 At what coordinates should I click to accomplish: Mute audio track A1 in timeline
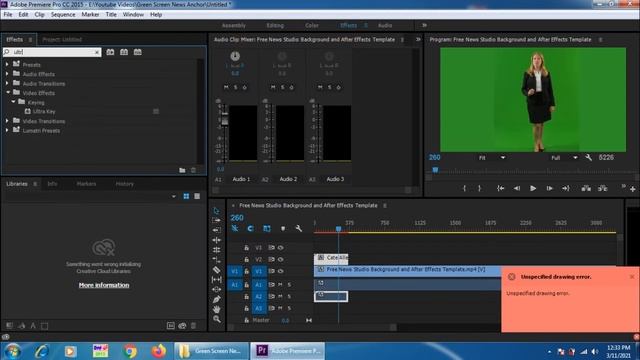click(280, 284)
